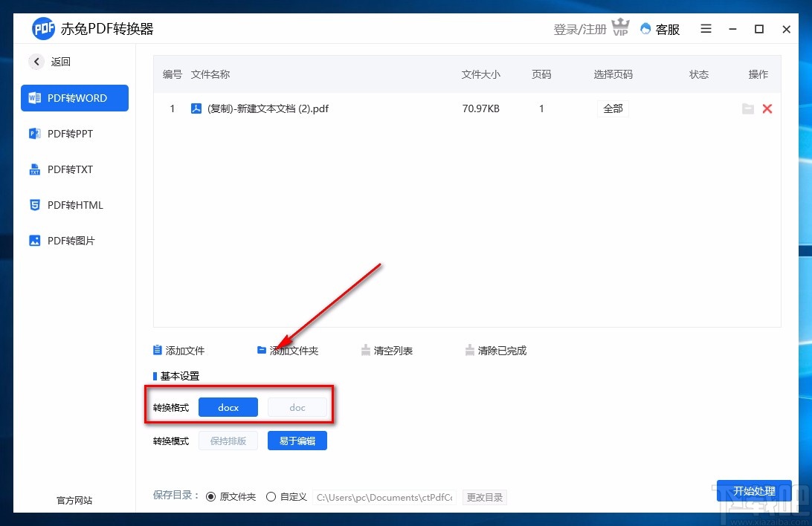Click the add folder 添加文件夹 icon
Screen dimensions: 812x526
262,350
